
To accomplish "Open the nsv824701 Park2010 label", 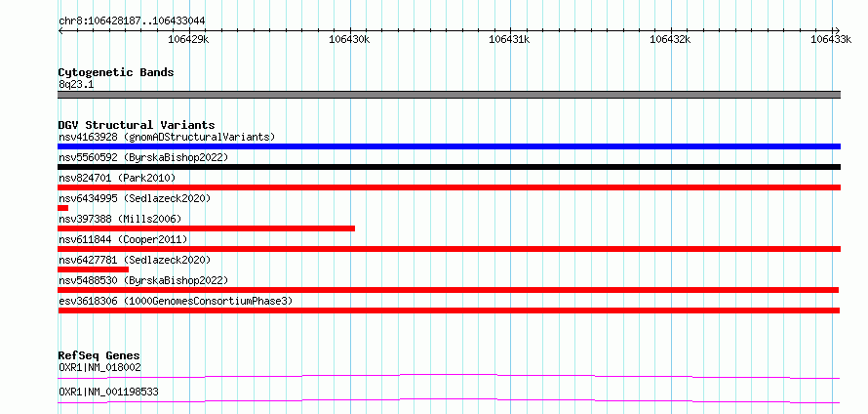I will click(x=117, y=178).
